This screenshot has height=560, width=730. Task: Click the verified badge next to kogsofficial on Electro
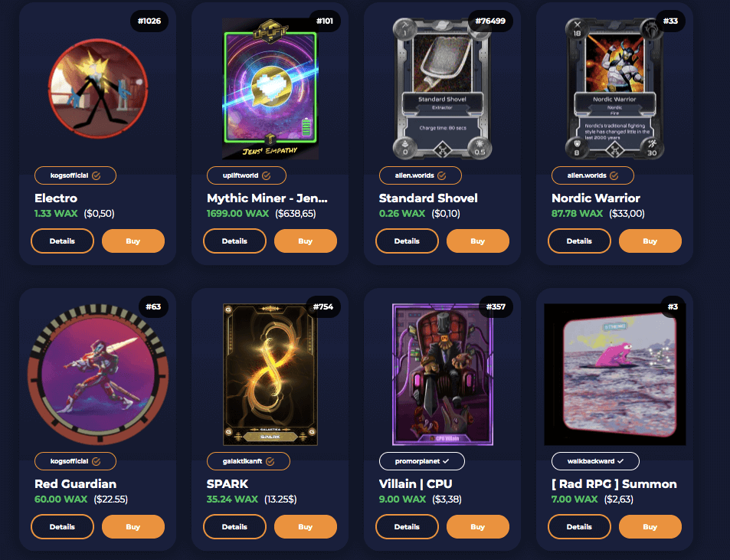[97, 175]
